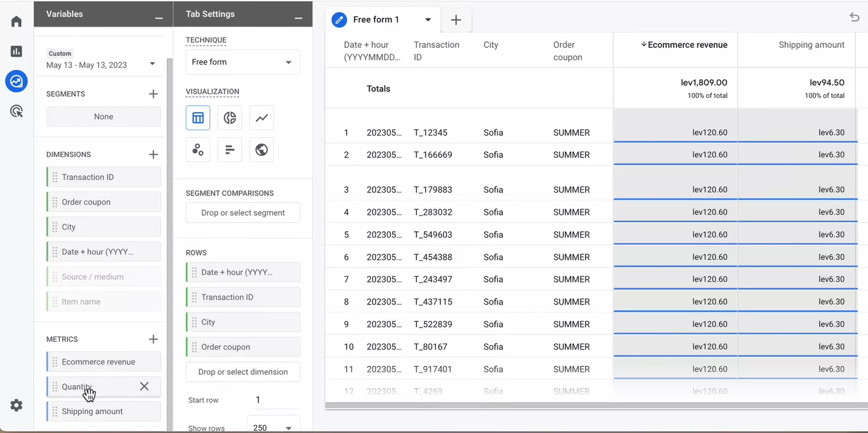The image size is (868, 433).
Task: Select the line chart visualization
Action: point(262,118)
